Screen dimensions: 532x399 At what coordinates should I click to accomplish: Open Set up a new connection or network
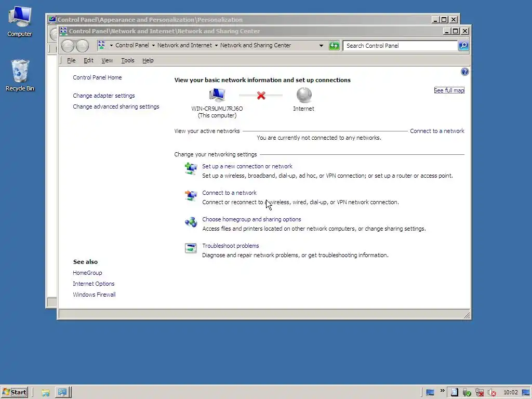coord(247,166)
